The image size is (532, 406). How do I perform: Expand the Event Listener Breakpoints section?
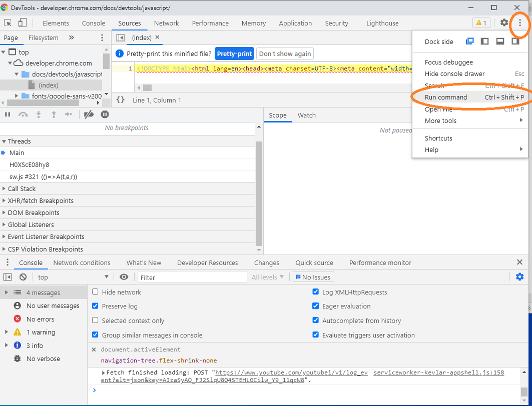46,236
